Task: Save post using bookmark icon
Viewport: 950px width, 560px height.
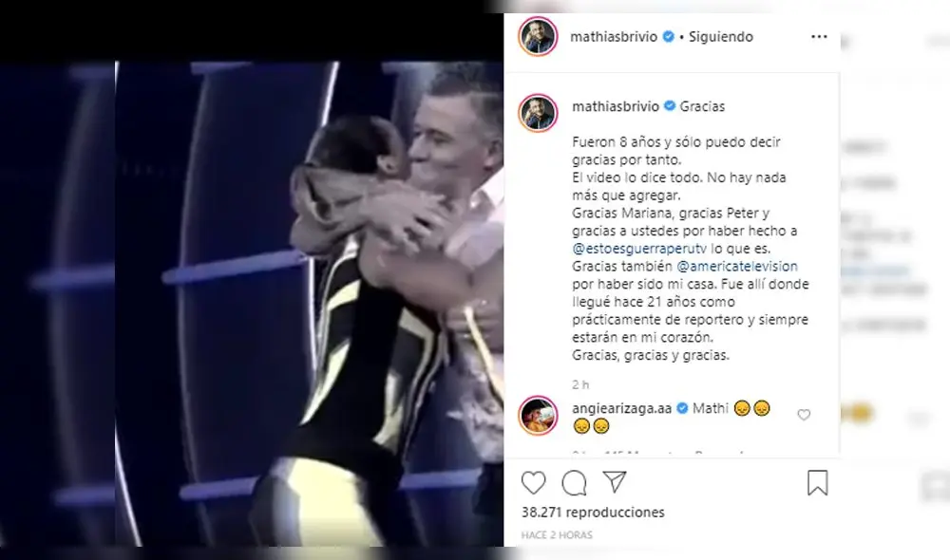Action: tap(817, 483)
